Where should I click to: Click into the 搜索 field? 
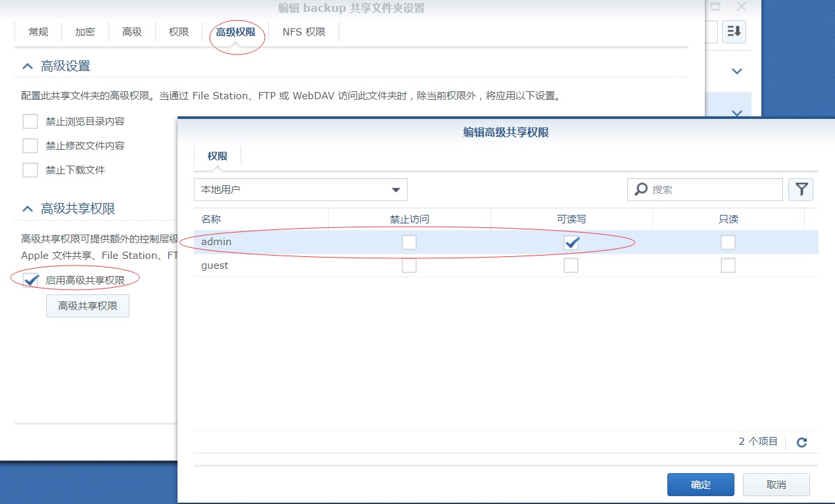(705, 189)
